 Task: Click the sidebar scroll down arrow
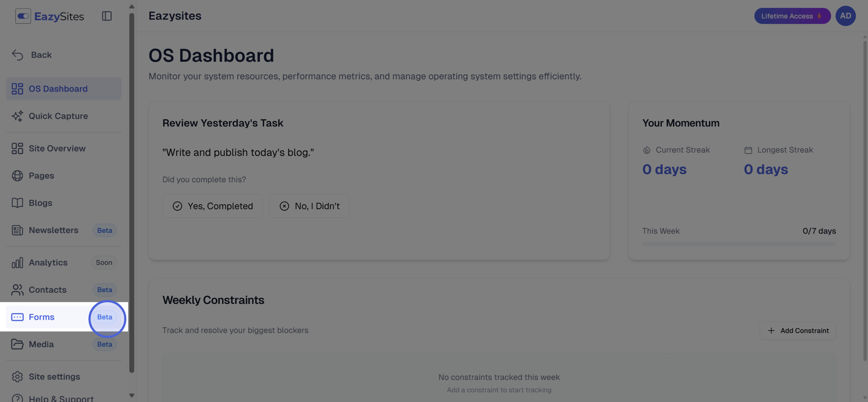tap(131, 395)
